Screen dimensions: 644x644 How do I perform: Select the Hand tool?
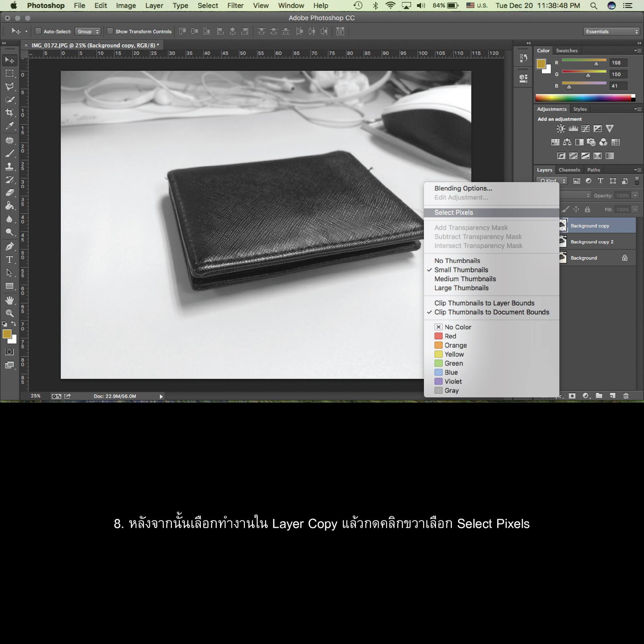[x=10, y=300]
